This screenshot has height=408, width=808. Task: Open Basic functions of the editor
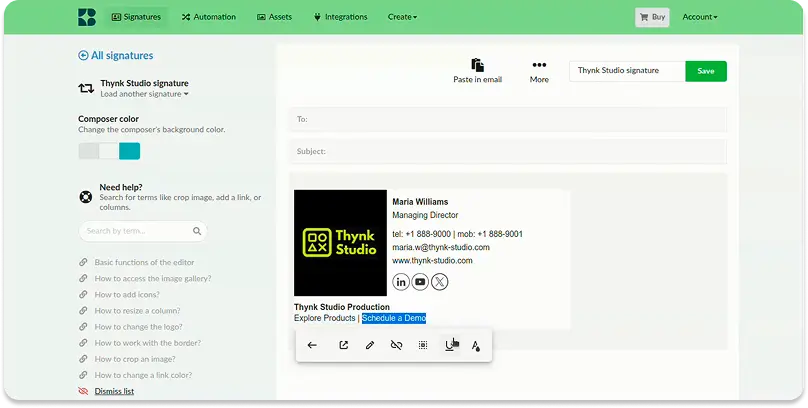(144, 262)
